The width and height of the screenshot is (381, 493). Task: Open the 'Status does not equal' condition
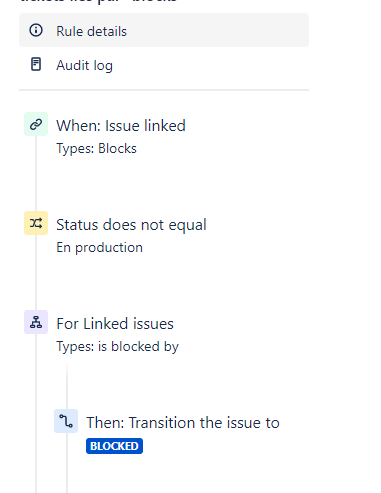tap(131, 225)
